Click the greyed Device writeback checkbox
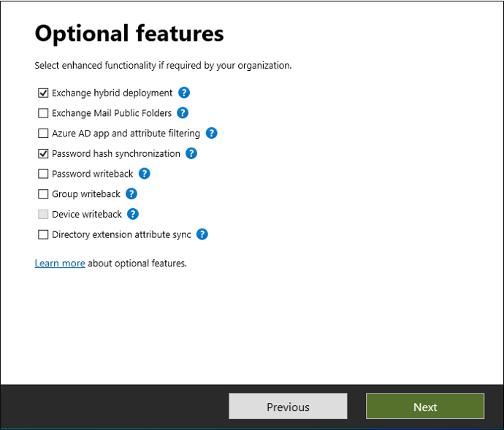This screenshot has width=504, height=430. [43, 215]
